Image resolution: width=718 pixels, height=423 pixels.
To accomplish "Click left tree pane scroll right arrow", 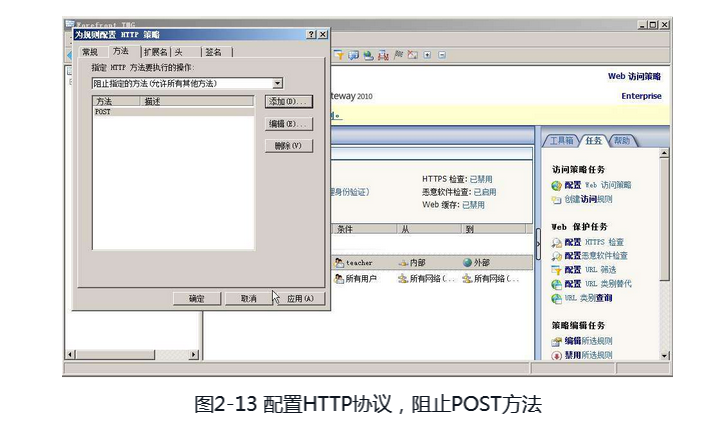I will tap(194, 355).
